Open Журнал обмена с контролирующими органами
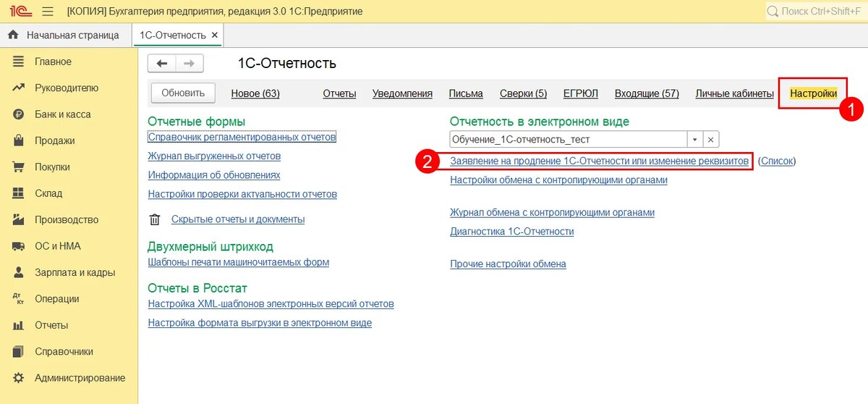 pos(552,212)
